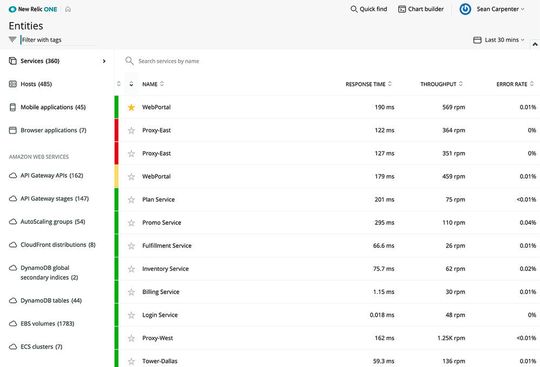The image size is (540, 367).
Task: Favorite the Billing Service row
Action: pos(131,292)
